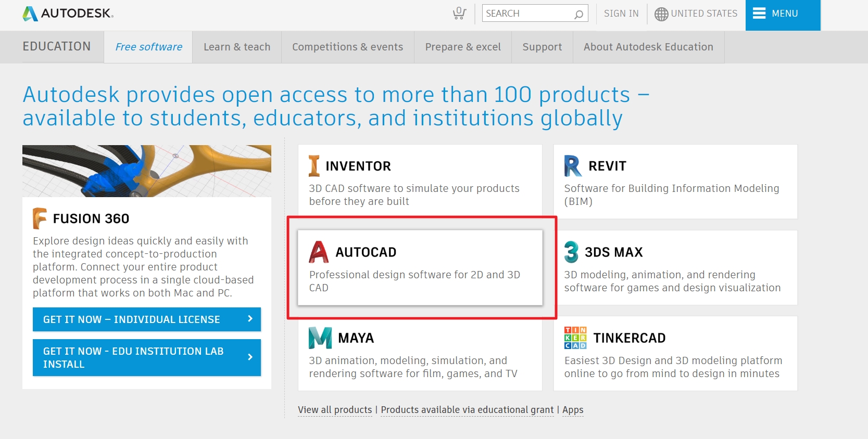Click Inventor's '3D CAD software' description

click(414, 195)
